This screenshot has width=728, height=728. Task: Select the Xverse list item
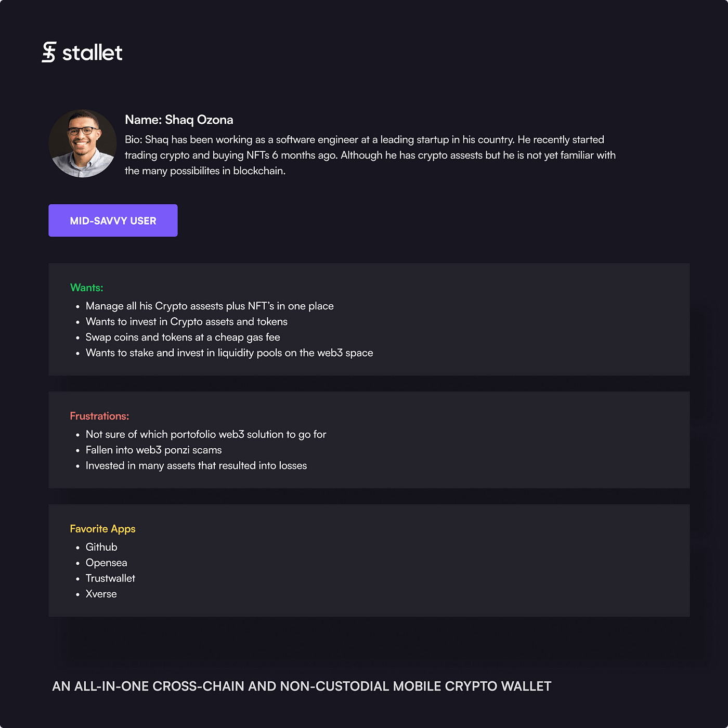[x=101, y=594]
